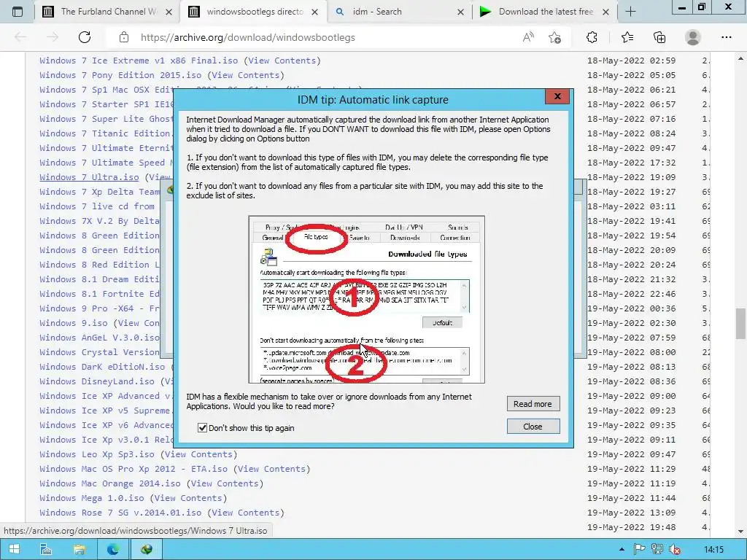Click the page vertical scrollbar thumb

(x=740, y=323)
